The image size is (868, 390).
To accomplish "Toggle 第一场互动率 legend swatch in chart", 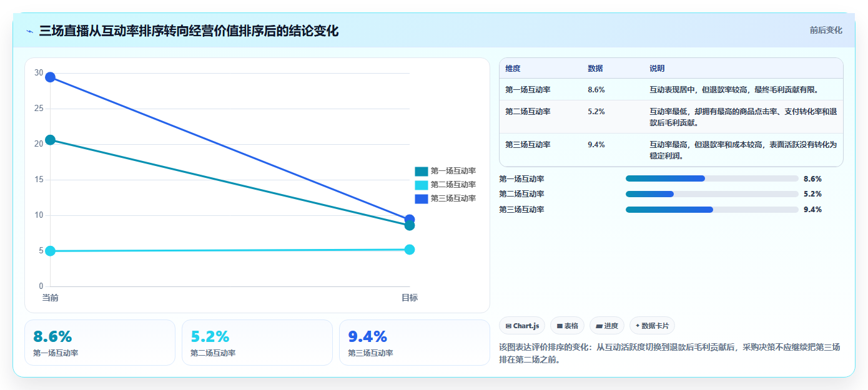I will coord(421,171).
